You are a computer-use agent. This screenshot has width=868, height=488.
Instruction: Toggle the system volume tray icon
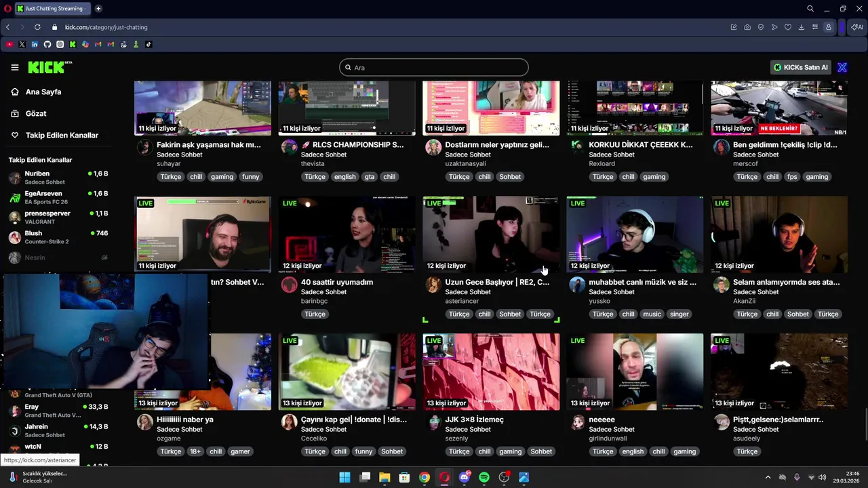(x=824, y=477)
